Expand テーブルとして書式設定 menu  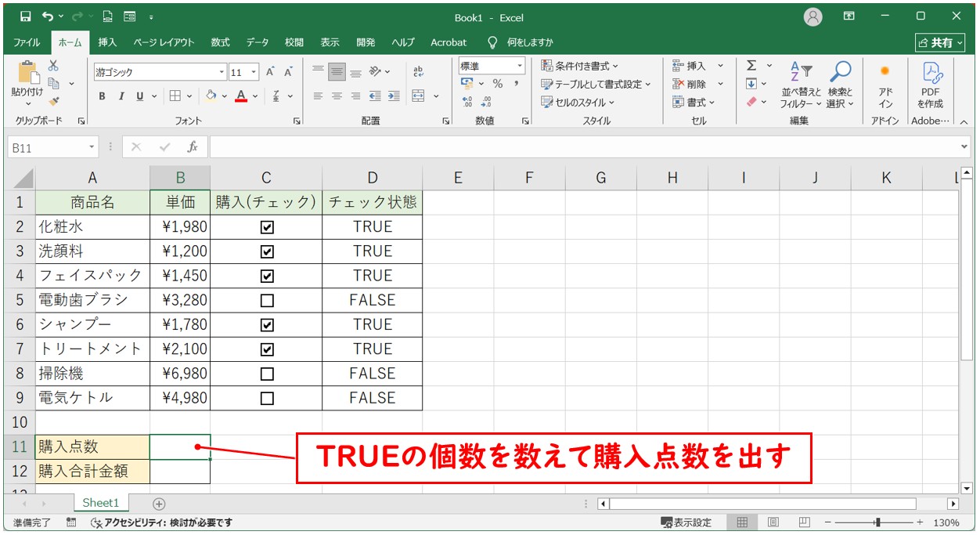tap(596, 84)
